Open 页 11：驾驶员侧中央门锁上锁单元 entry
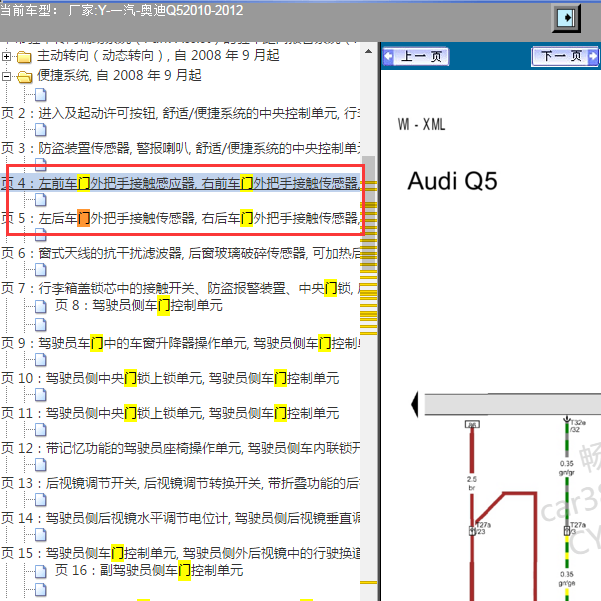 [x=170, y=413]
